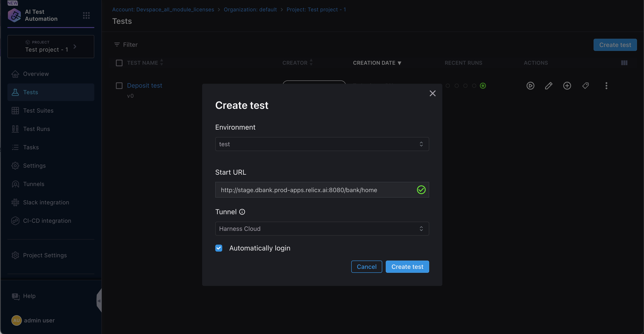This screenshot has width=644, height=334.
Task: Open the module switcher grid icon
Action: (86, 16)
